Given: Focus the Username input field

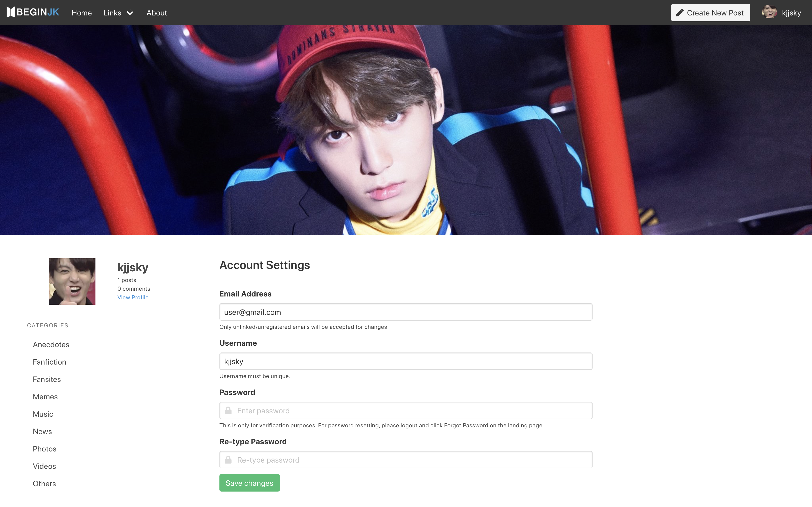Looking at the screenshot, I should click(x=406, y=361).
